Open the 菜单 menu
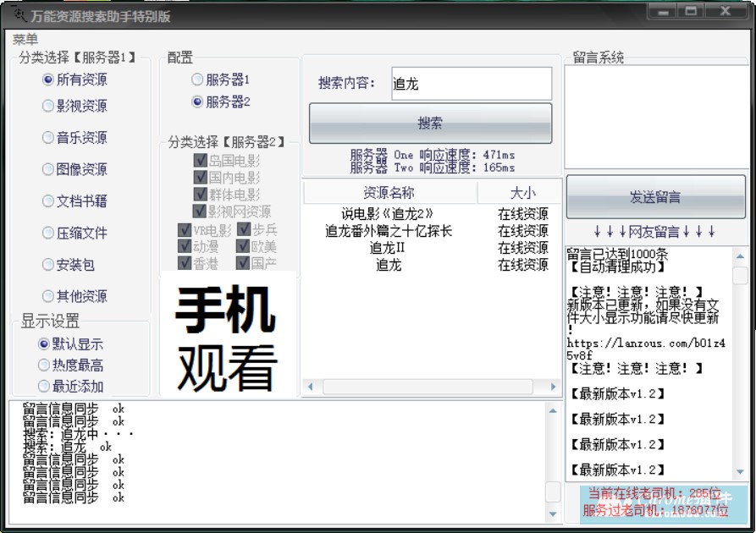Image resolution: width=756 pixels, height=533 pixels. [x=25, y=39]
